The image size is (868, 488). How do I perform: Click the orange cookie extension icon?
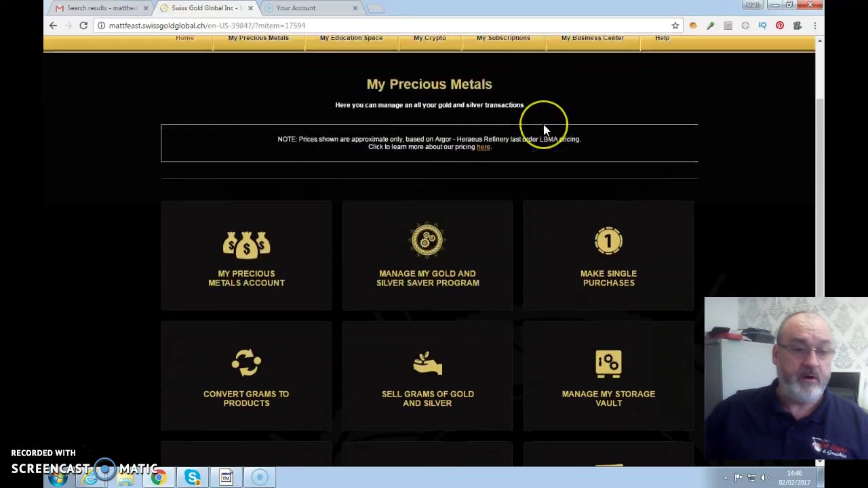tap(692, 26)
